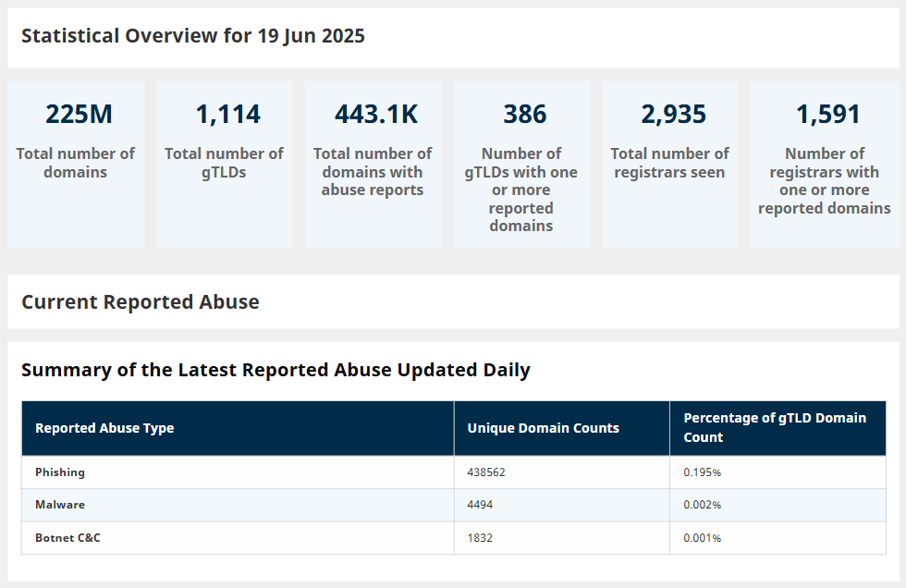This screenshot has width=906, height=588.
Task: Sort by Reported Abuse Type column header
Action: (104, 428)
